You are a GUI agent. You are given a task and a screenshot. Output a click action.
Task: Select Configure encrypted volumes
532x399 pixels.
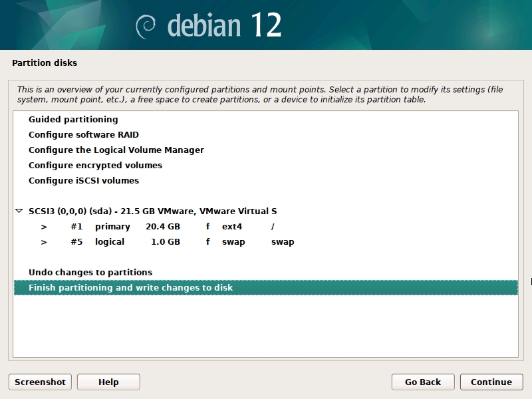click(x=95, y=166)
